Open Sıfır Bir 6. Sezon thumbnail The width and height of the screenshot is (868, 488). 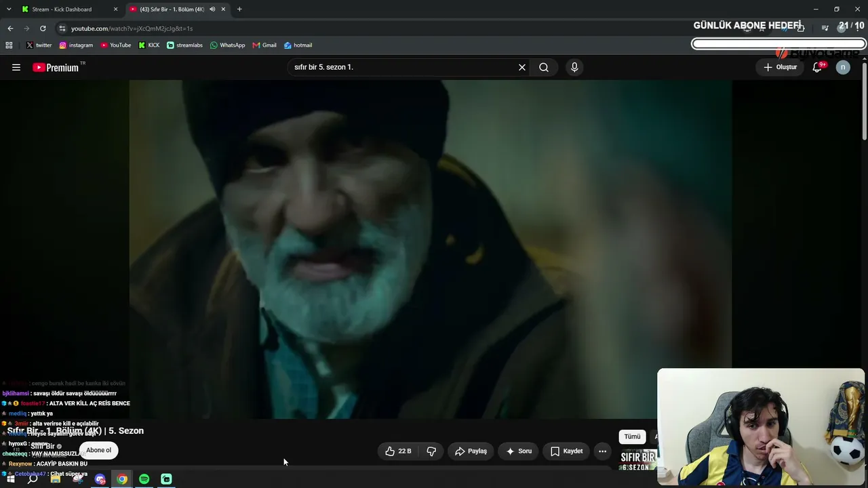pyautogui.click(x=638, y=460)
